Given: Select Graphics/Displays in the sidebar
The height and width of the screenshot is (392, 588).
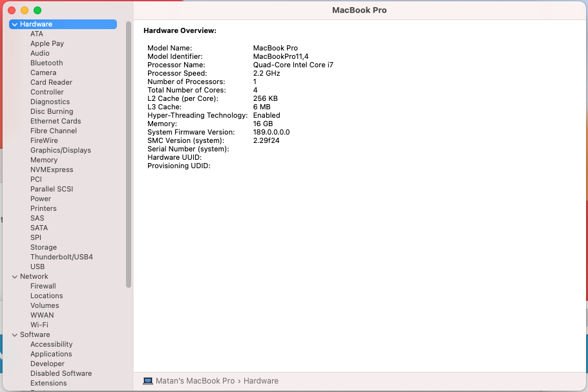Looking at the screenshot, I should [61, 150].
